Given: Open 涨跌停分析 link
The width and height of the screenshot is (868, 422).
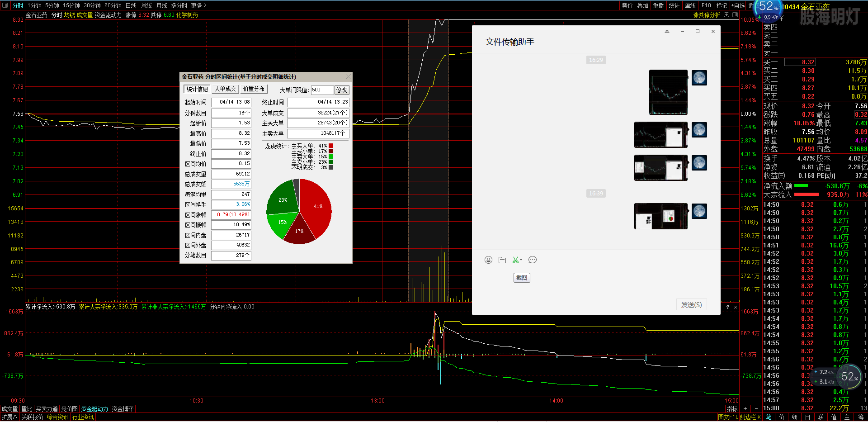Looking at the screenshot, I should [x=707, y=15].
